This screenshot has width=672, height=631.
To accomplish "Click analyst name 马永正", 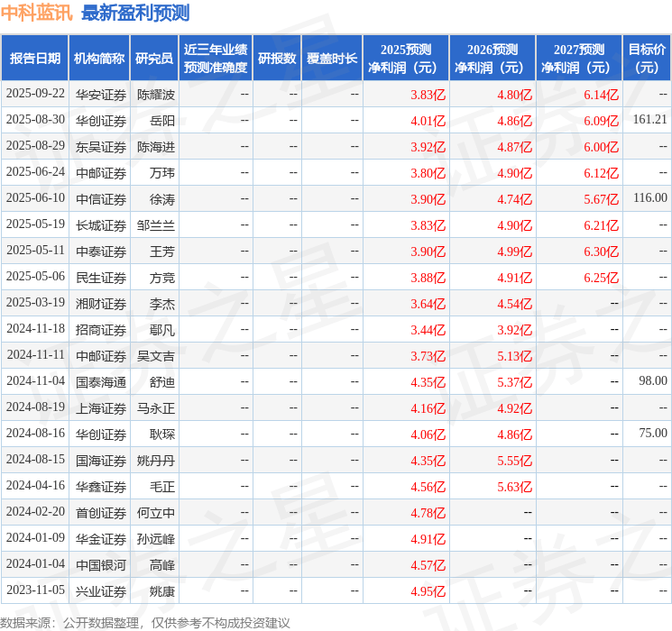I will click(x=155, y=408).
